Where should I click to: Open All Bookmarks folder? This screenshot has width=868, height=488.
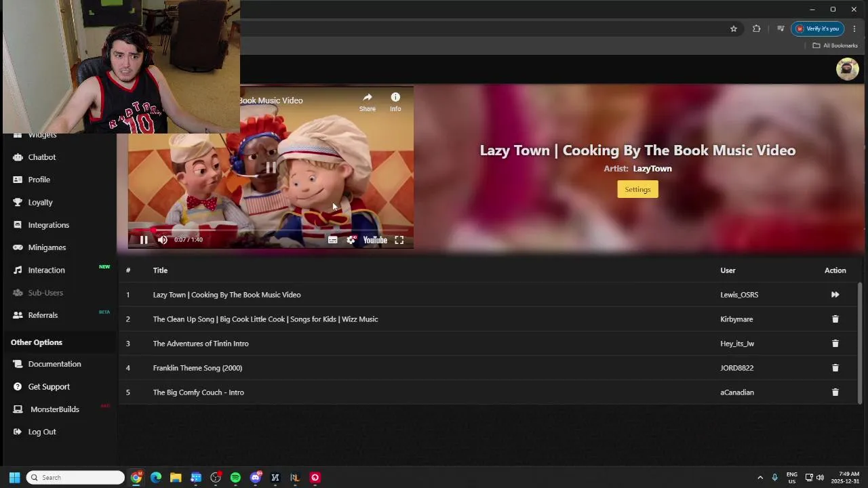tap(835, 45)
